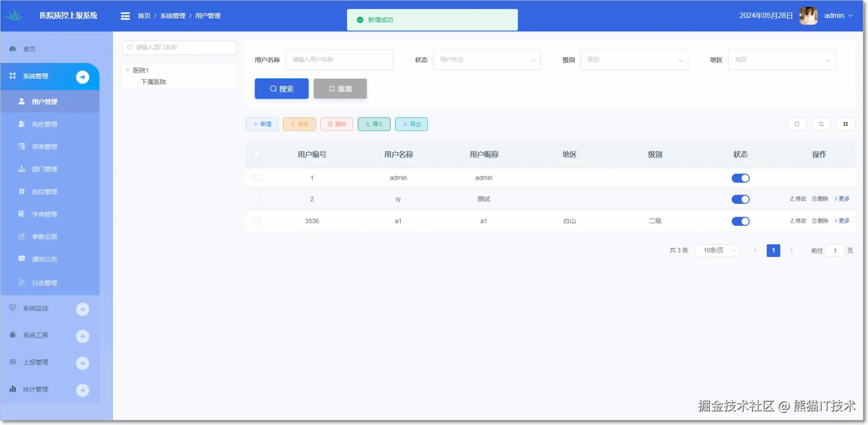
Task: Click the previous page arrow
Action: (x=755, y=250)
